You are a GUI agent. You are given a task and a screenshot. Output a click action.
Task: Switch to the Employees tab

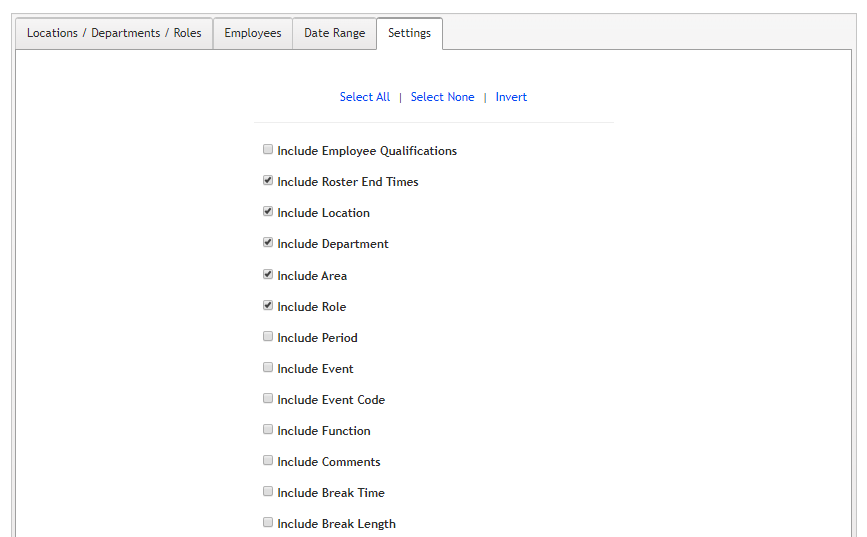(253, 33)
